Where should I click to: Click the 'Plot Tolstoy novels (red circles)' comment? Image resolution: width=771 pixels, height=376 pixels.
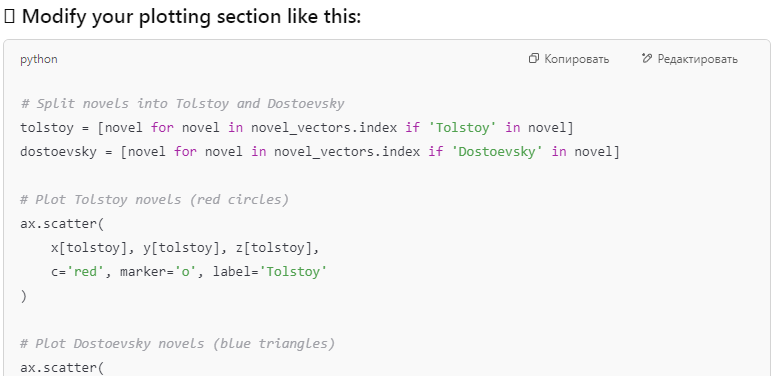(x=154, y=200)
